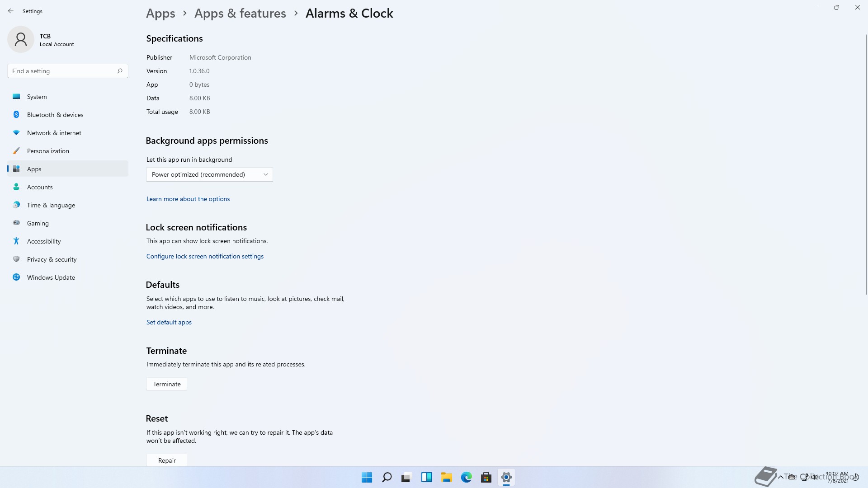Image resolution: width=868 pixels, height=488 pixels.
Task: Click the Network & internet wifi icon
Action: (x=16, y=133)
